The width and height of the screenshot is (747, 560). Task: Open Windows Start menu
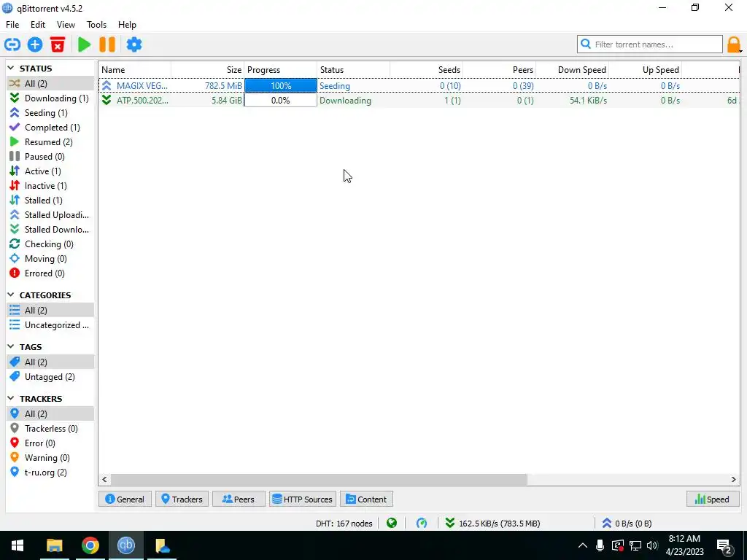pyautogui.click(x=18, y=545)
